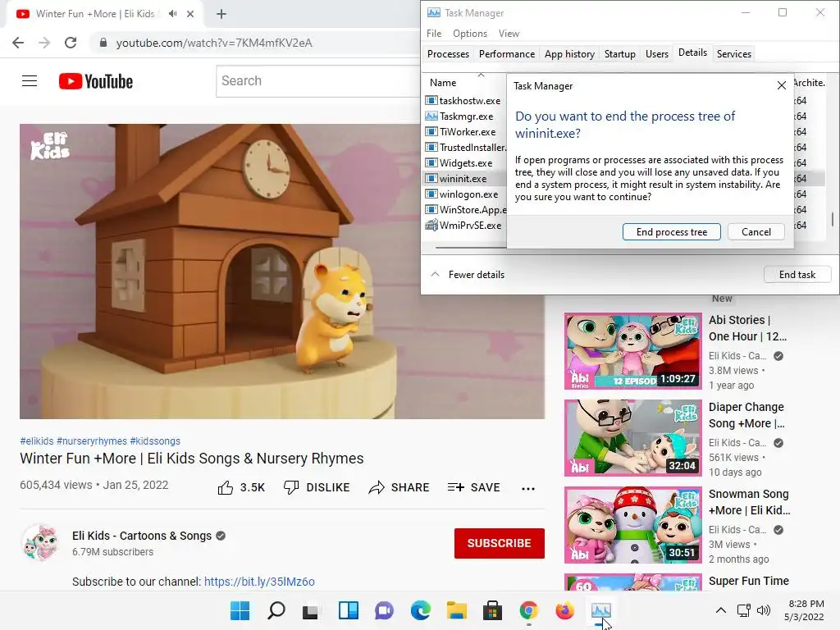Select TiWorker.exe process row

tap(464, 132)
